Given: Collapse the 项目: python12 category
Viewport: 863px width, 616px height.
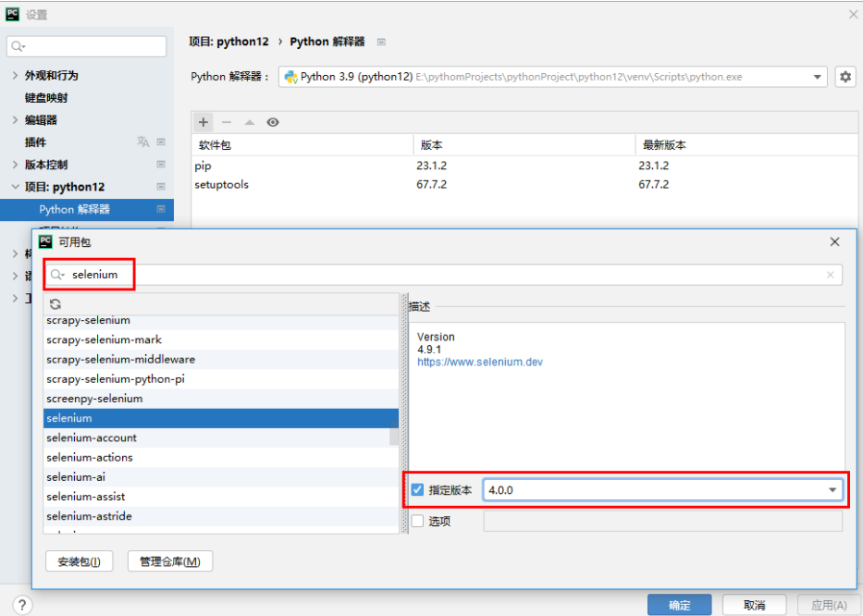Looking at the screenshot, I should click(15, 187).
